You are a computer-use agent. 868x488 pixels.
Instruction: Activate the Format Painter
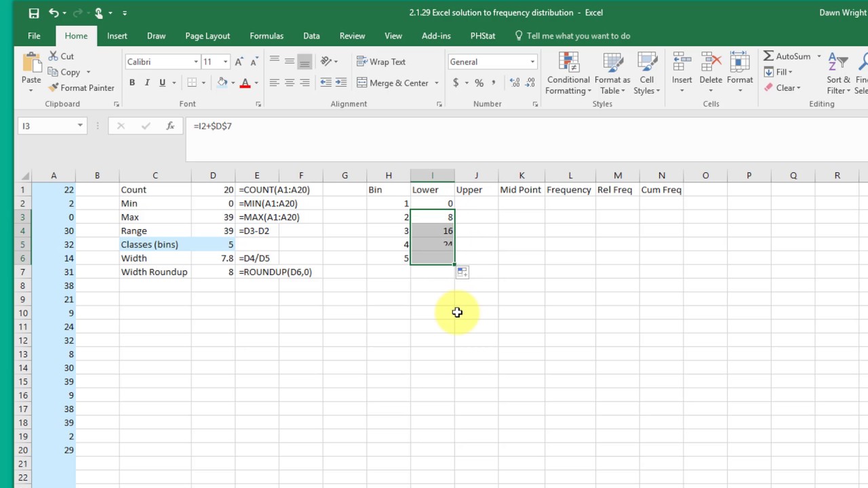81,87
